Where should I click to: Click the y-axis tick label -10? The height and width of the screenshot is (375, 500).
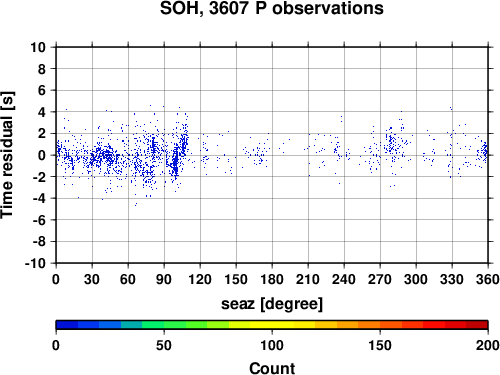tap(35, 263)
